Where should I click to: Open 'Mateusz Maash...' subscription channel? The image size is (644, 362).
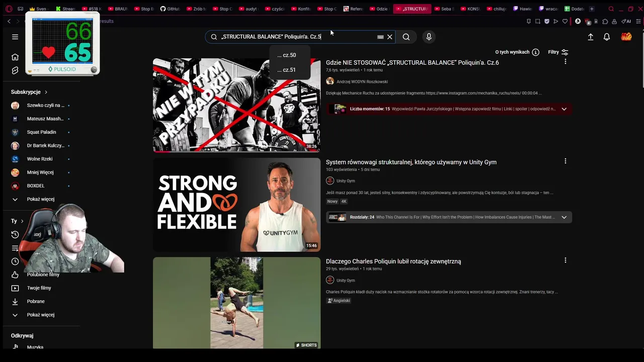(x=40, y=119)
